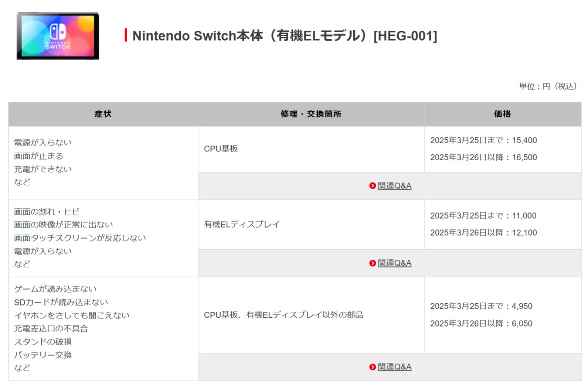Viewport: 588px width, 386px height.
Task: Click the CPU基板 cell text
Action: (221, 149)
